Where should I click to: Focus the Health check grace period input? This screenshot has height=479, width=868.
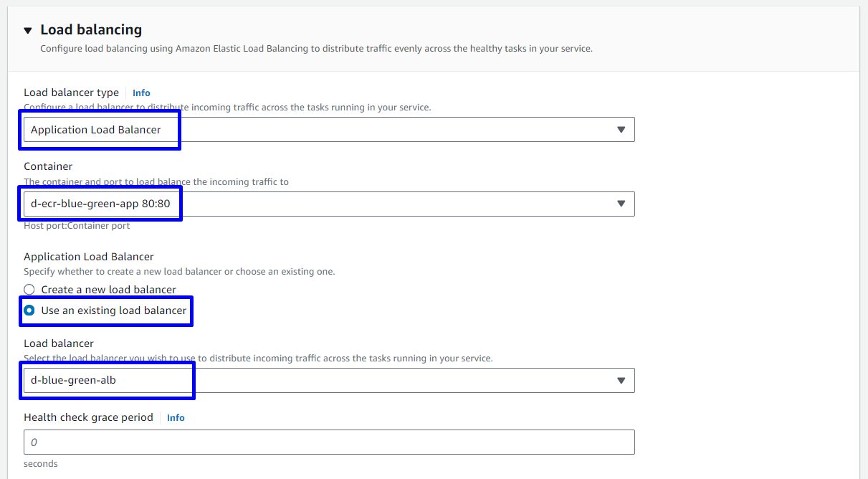(x=329, y=442)
